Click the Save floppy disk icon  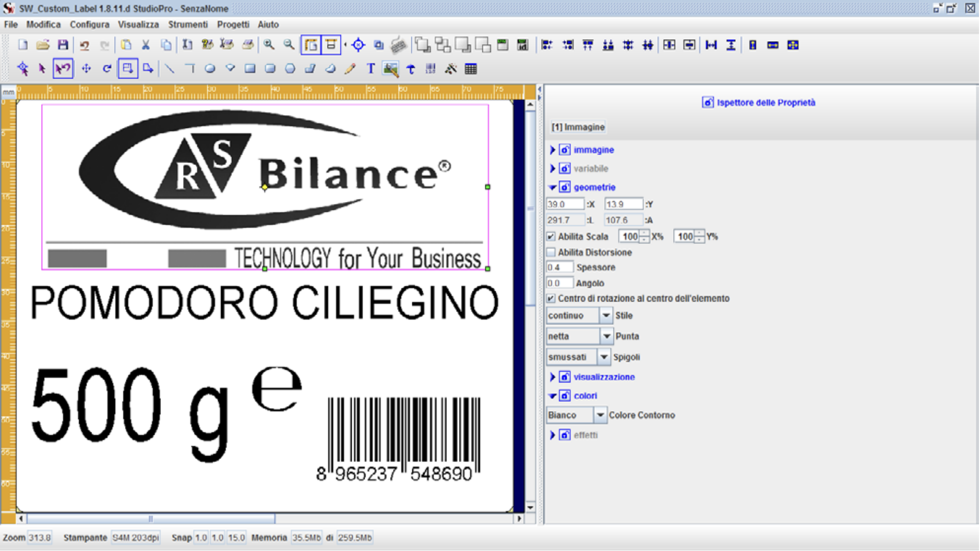(63, 45)
